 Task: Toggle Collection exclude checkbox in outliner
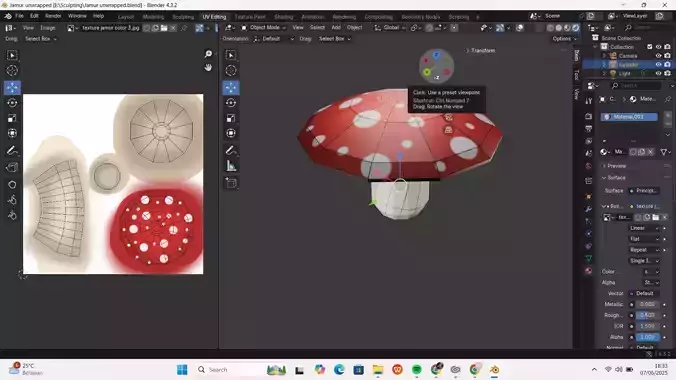click(x=650, y=47)
